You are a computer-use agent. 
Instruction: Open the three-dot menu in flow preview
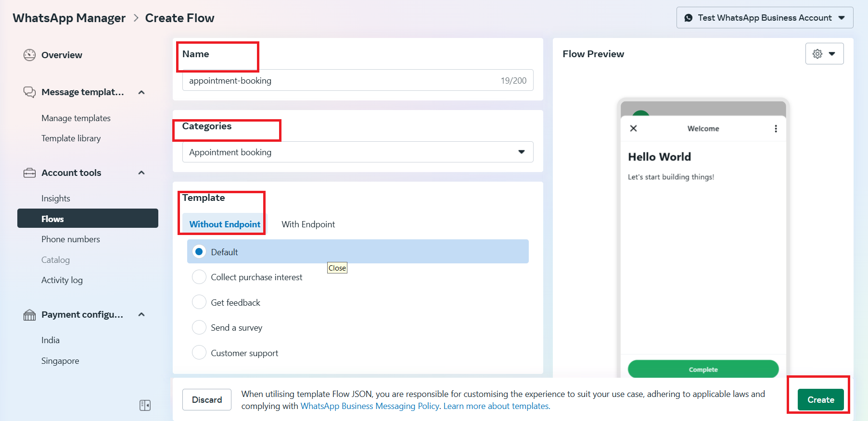click(x=775, y=128)
